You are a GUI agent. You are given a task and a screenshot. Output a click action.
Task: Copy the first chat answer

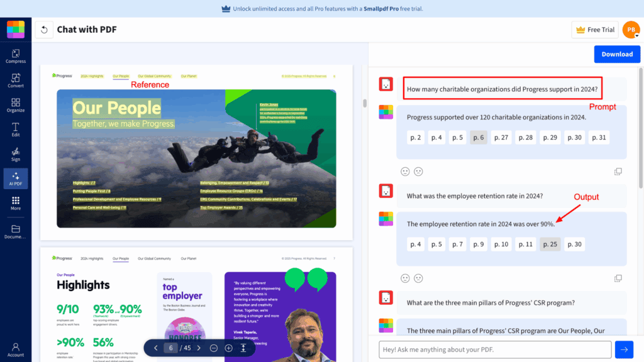pyautogui.click(x=618, y=171)
